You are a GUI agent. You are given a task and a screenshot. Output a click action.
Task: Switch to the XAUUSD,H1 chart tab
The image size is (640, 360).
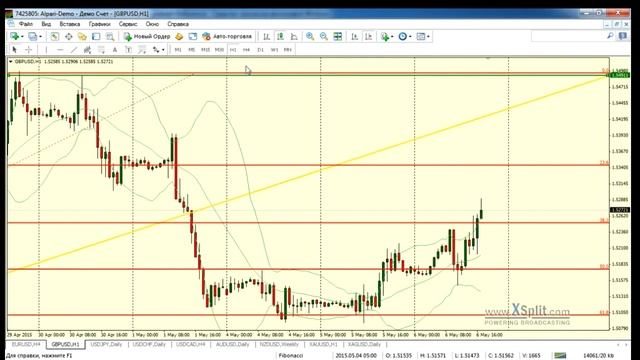click(x=323, y=344)
